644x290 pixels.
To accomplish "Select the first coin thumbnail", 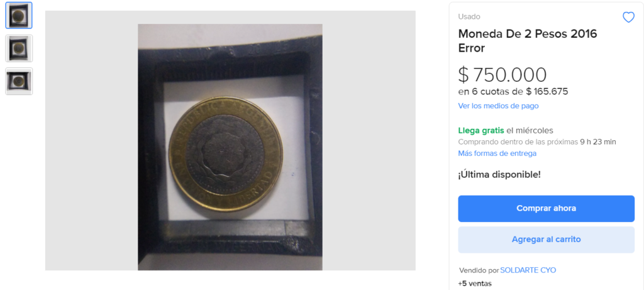I will (x=19, y=16).
